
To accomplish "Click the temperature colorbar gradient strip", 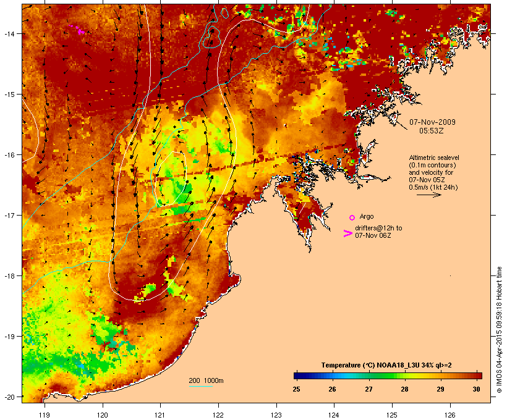I will tap(388, 376).
